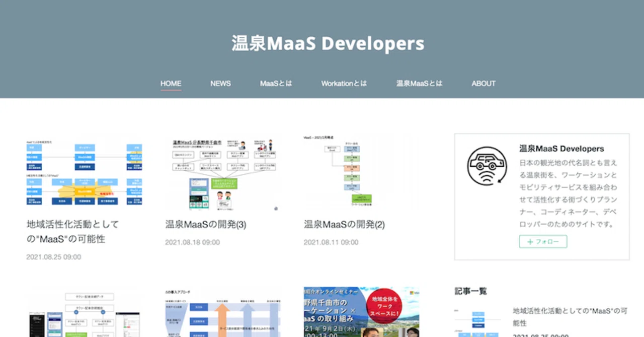This screenshot has height=337, width=644.
Task: Click date 2021.08.18 09:00
Action: point(192,242)
